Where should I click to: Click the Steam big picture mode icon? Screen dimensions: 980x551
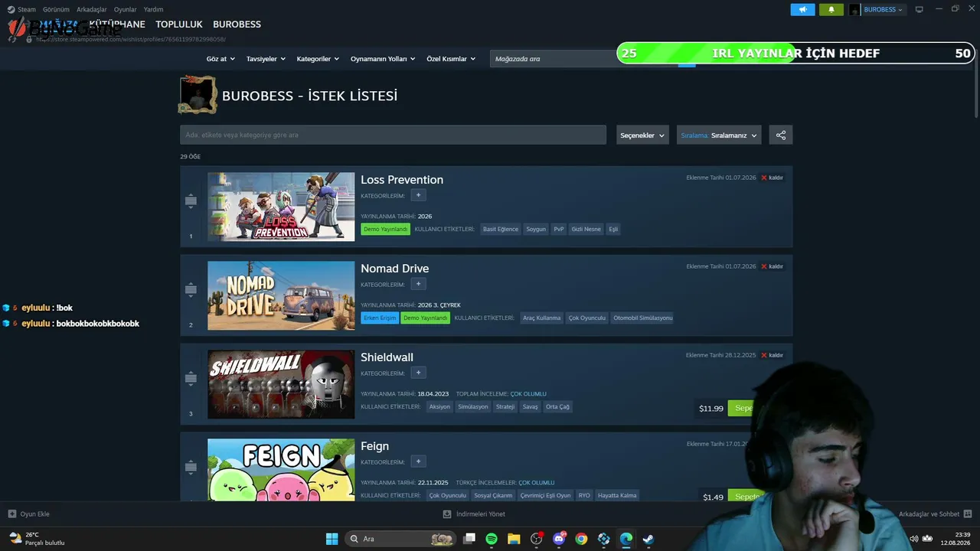click(920, 9)
